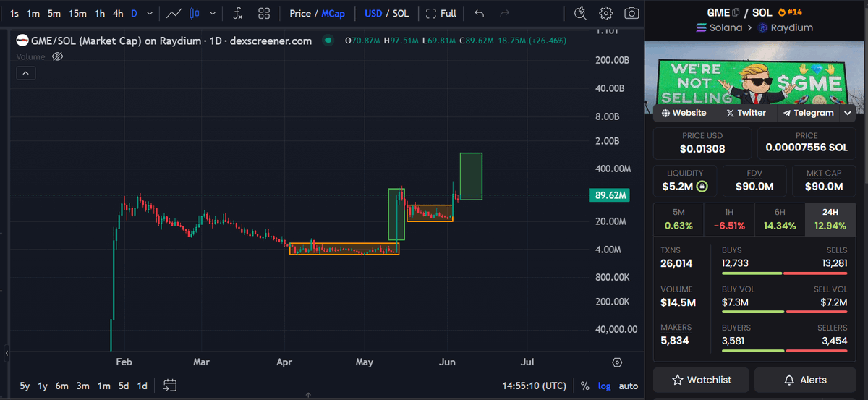Set range to 1d
868x400 pixels.
142,386
